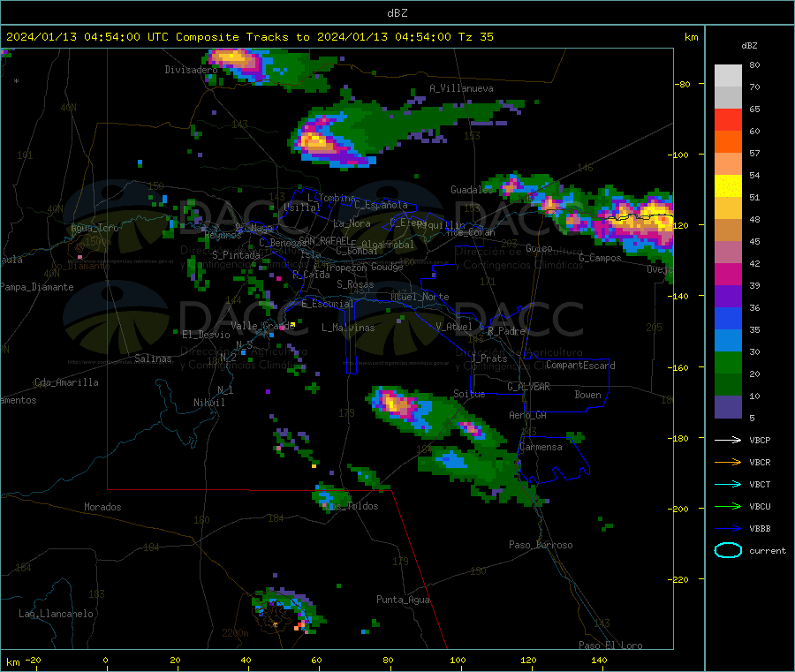Click the 'V_Atuel' map label
Viewport: 795px width, 672px height.
click(454, 327)
